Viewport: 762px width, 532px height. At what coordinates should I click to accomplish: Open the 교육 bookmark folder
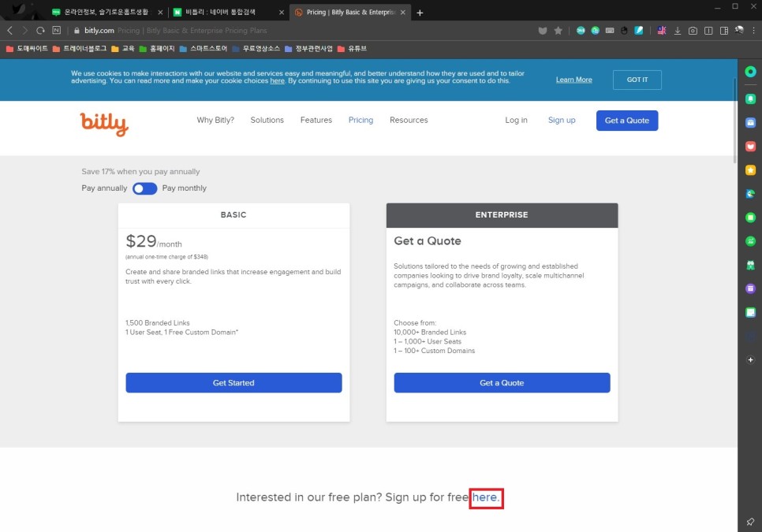point(123,49)
